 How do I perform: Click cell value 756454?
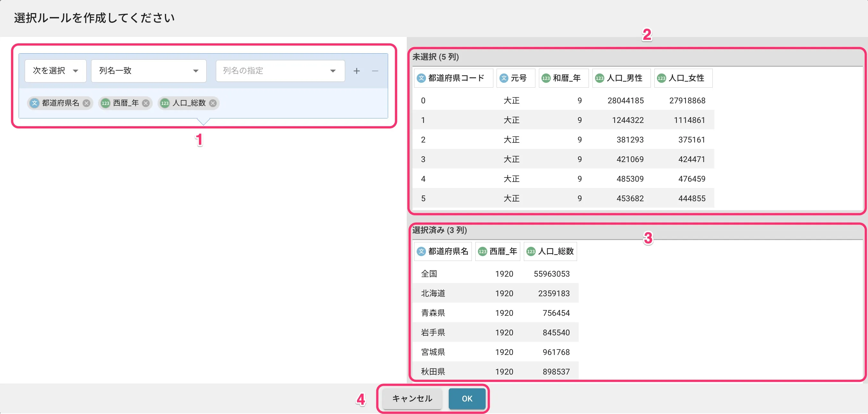pos(556,313)
